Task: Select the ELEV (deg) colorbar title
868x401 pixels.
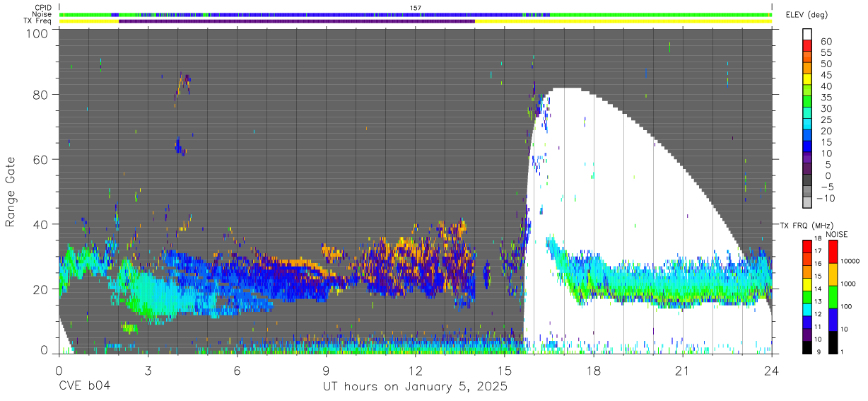Action: click(808, 16)
